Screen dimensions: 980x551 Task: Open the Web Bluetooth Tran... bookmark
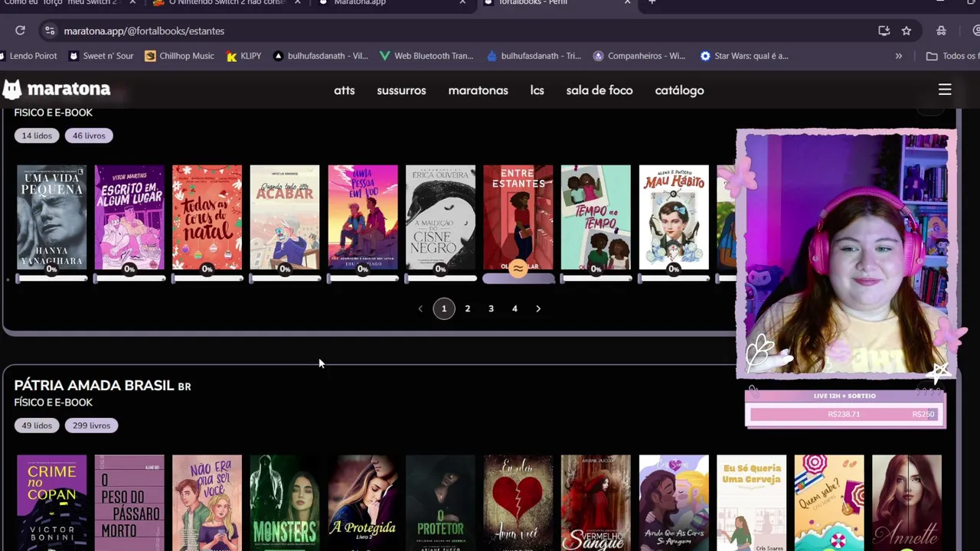coord(426,56)
